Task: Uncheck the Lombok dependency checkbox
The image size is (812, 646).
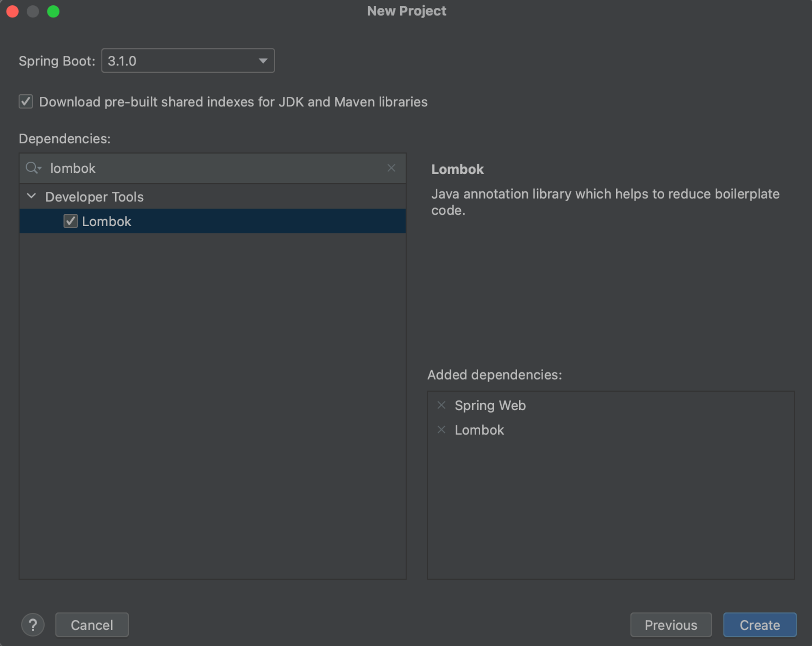Action: [x=71, y=221]
